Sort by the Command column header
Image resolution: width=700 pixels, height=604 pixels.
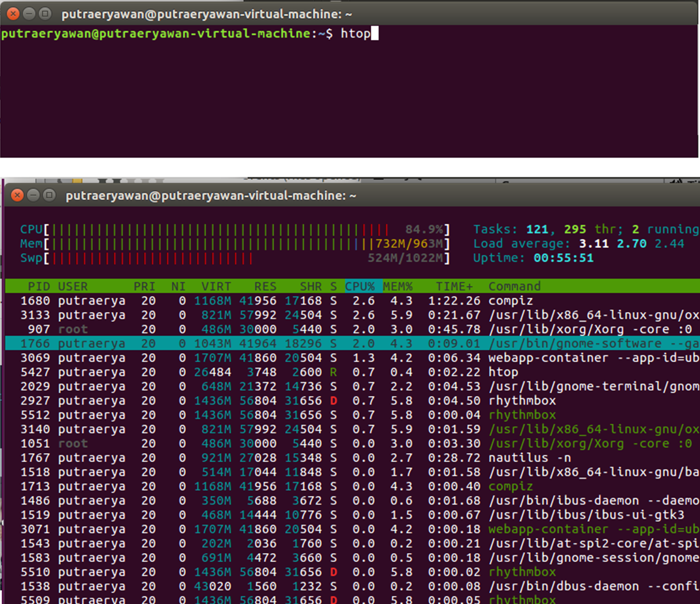click(x=515, y=286)
